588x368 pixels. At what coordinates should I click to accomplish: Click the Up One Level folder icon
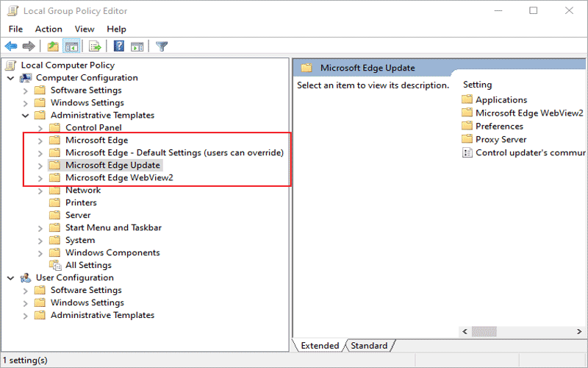pos(53,46)
